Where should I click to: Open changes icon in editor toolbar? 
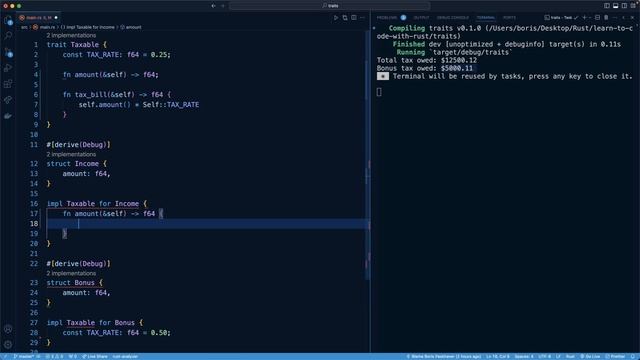345,18
